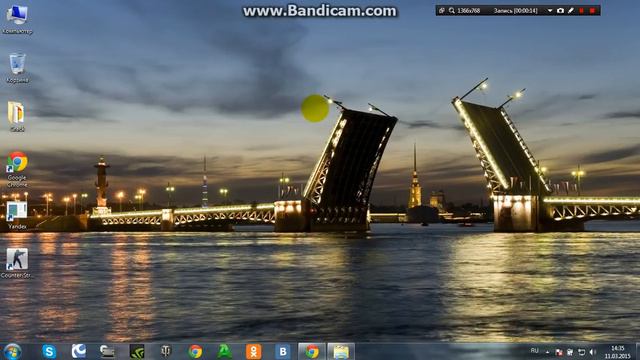Click the green A app in taskbar

coord(224,351)
